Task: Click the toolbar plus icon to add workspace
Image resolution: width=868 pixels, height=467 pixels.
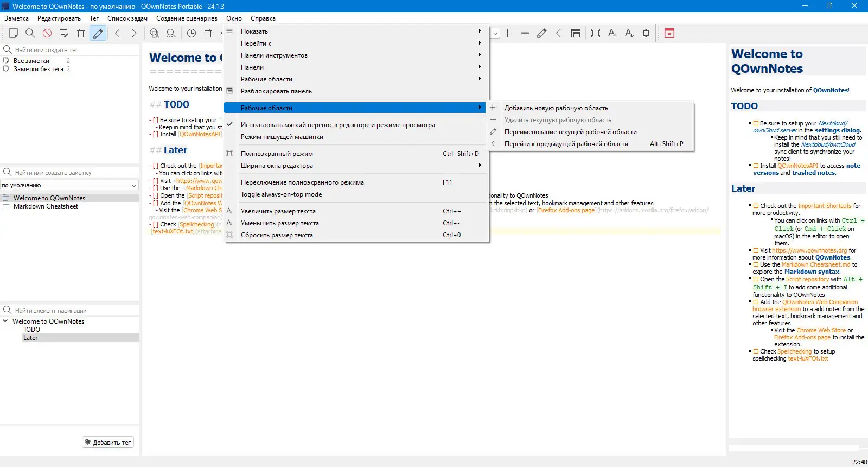Action: [508, 33]
